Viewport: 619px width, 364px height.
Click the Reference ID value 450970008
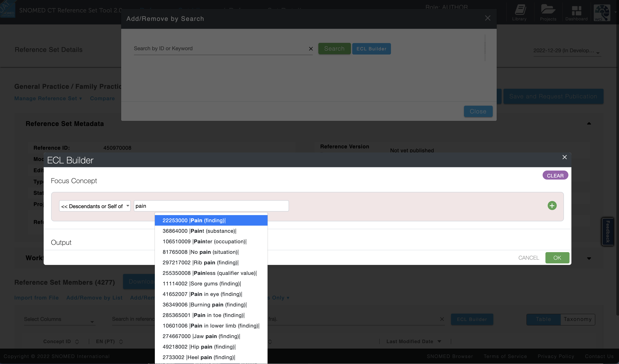pyautogui.click(x=117, y=148)
